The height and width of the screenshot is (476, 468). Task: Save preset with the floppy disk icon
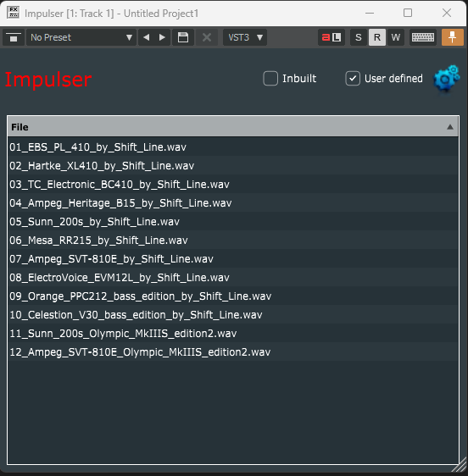tap(183, 37)
